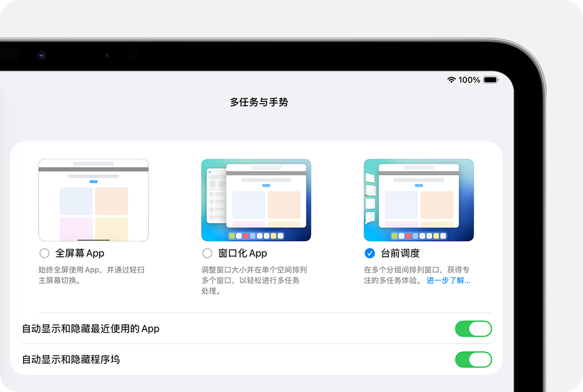
Task: Open the 进一步了解 link
Action: point(447,280)
